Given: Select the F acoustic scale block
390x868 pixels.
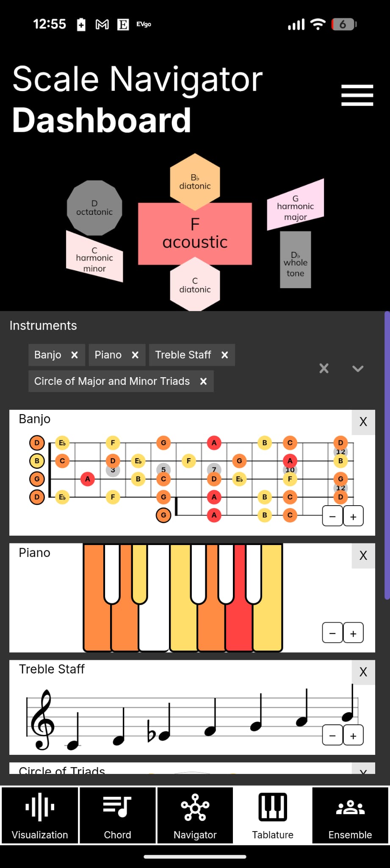Looking at the screenshot, I should point(195,234).
